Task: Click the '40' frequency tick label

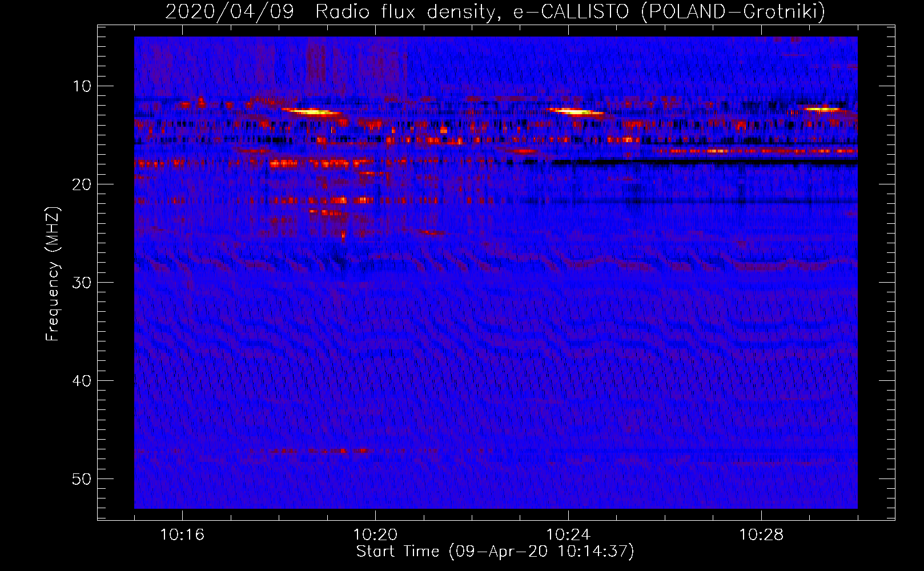Action: coord(82,381)
